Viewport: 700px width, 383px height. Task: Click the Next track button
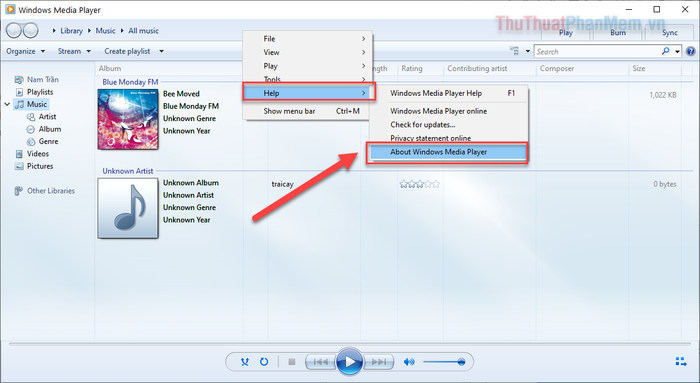379,362
